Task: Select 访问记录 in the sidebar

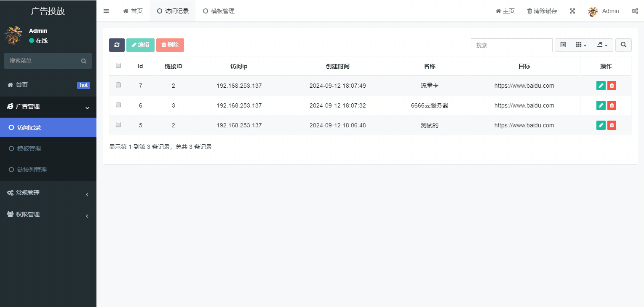Action: click(48, 127)
